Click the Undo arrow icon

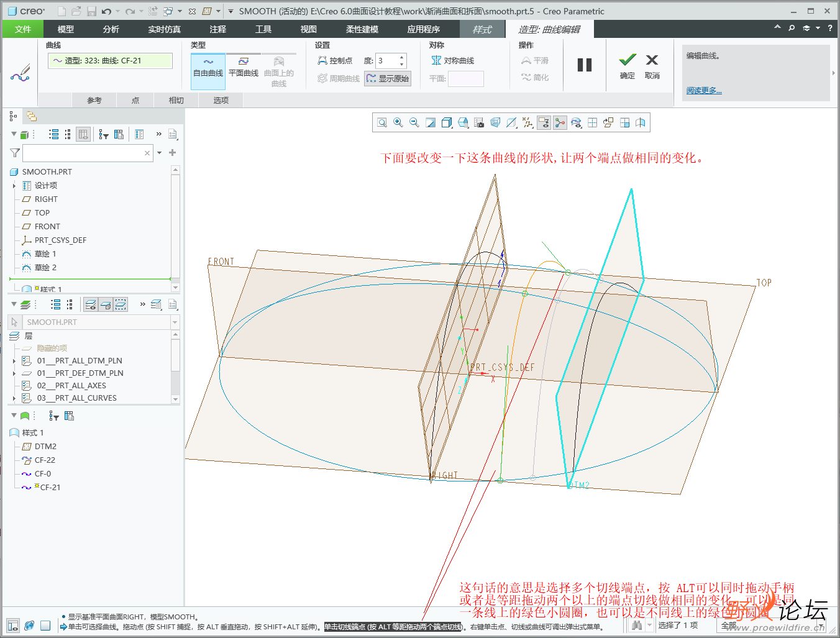coord(106,11)
